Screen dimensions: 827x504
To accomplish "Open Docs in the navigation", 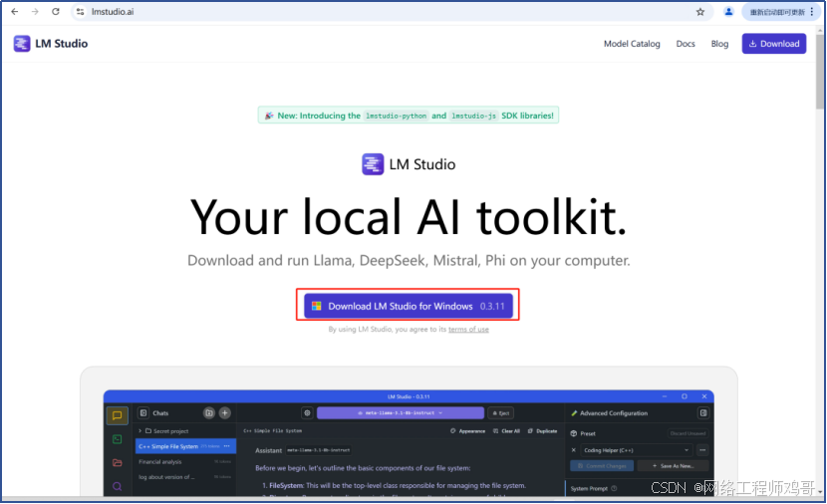I will [686, 44].
